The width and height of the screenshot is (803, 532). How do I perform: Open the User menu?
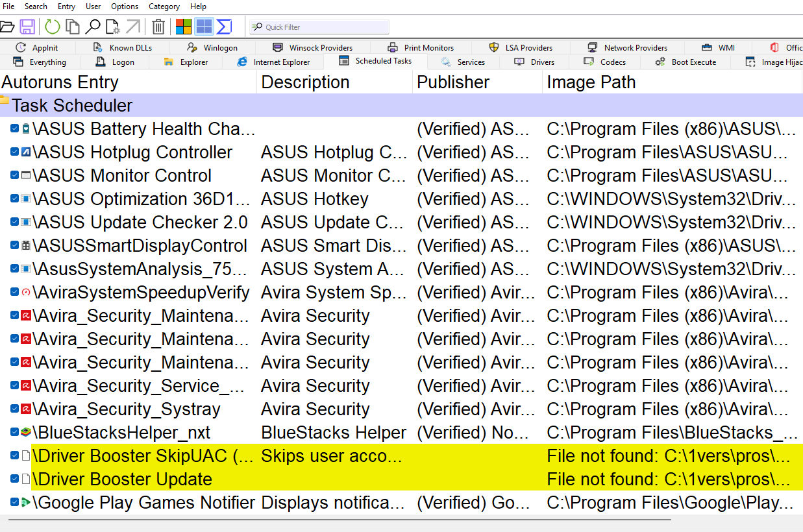click(x=93, y=6)
